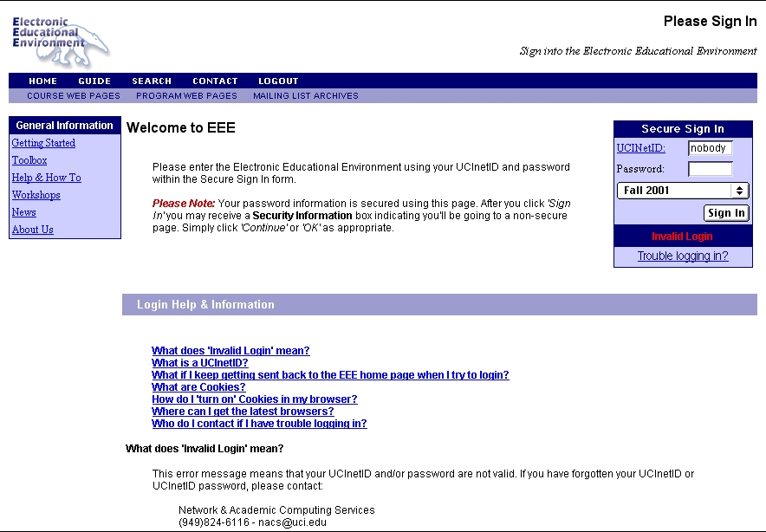Open the Course Web Pages tab
This screenshot has height=532, width=766.
click(x=73, y=96)
